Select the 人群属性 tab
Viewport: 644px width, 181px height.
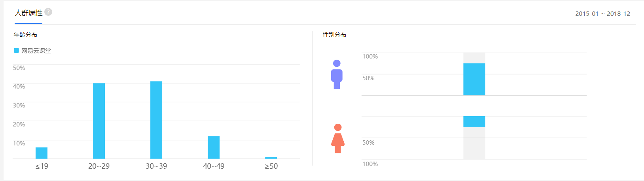pos(28,13)
